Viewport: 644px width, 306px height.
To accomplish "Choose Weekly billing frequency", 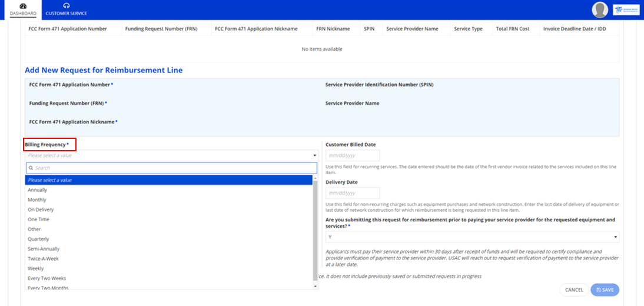I will tap(169, 268).
